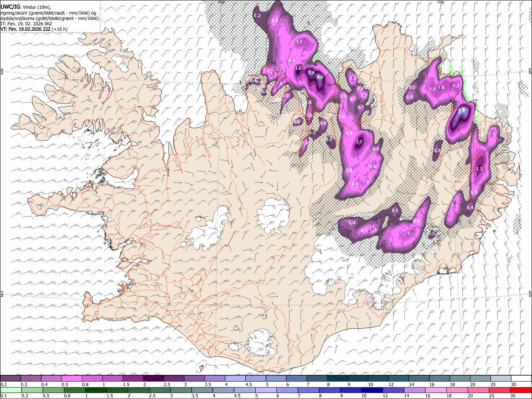
Task: Click the 2.7 snowfall value on the map
Action: pyautogui.click(x=360, y=142)
